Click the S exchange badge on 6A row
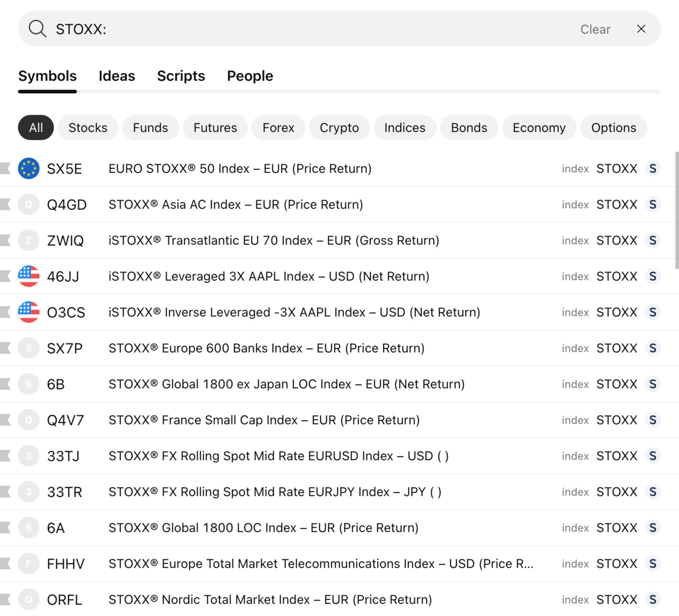The width and height of the screenshot is (679, 616). tap(652, 528)
